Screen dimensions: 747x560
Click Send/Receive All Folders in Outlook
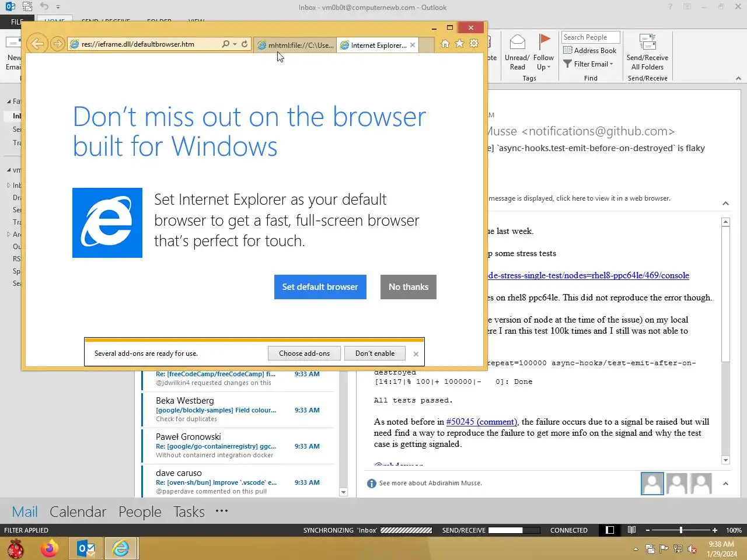tap(647, 52)
